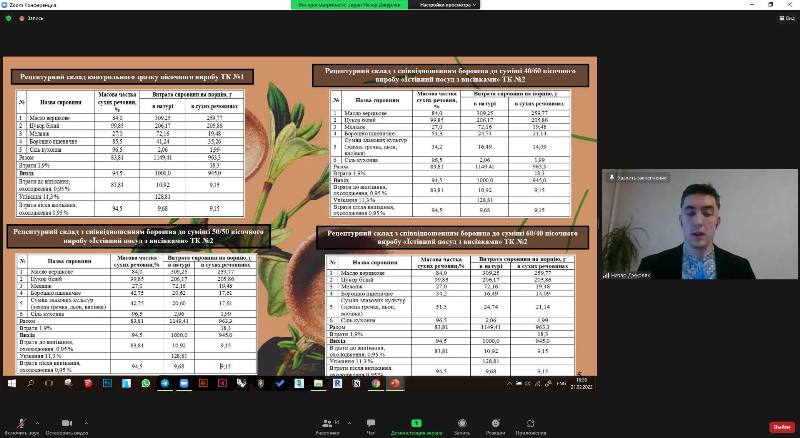Open File Explorer icon in shared taskbar
Viewport: 800px width, 438px height.
[x=318, y=383]
